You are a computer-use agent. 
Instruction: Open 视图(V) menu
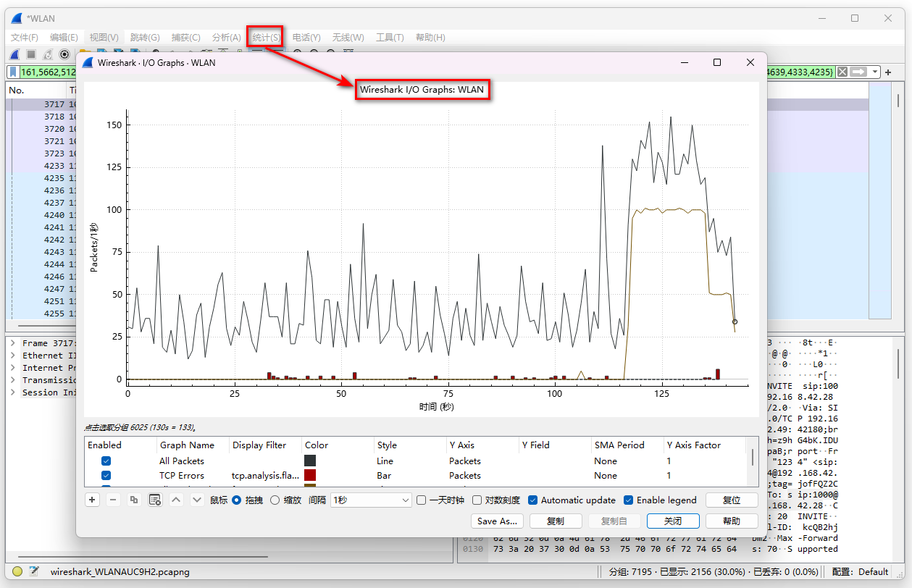click(x=104, y=38)
